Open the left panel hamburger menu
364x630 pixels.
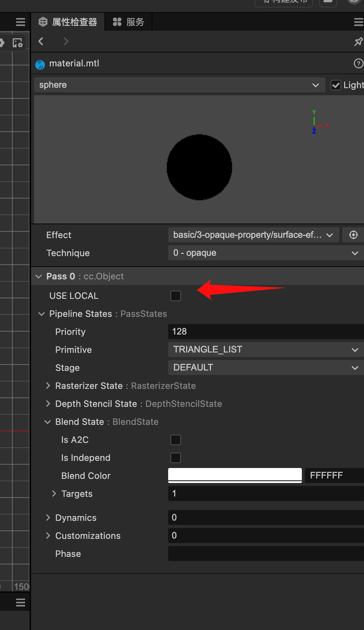pos(21,22)
